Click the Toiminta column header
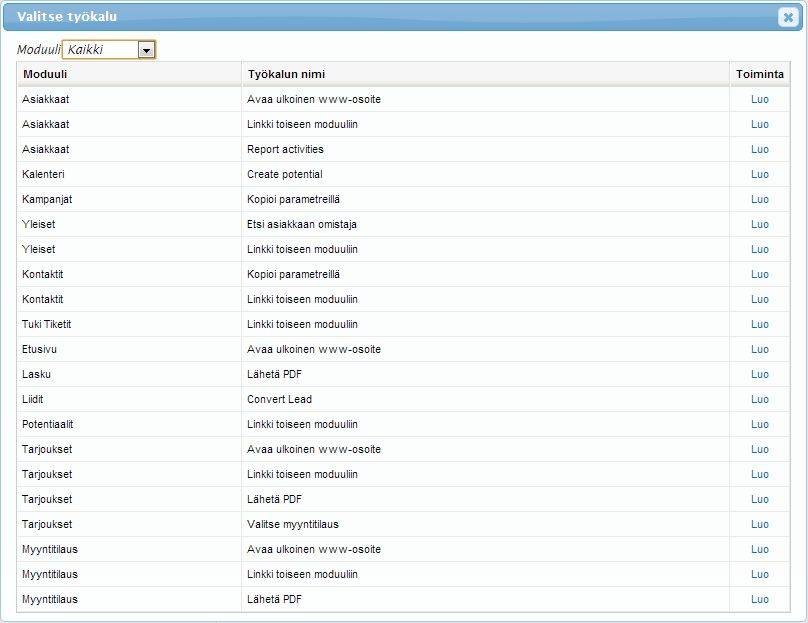 [x=759, y=74]
